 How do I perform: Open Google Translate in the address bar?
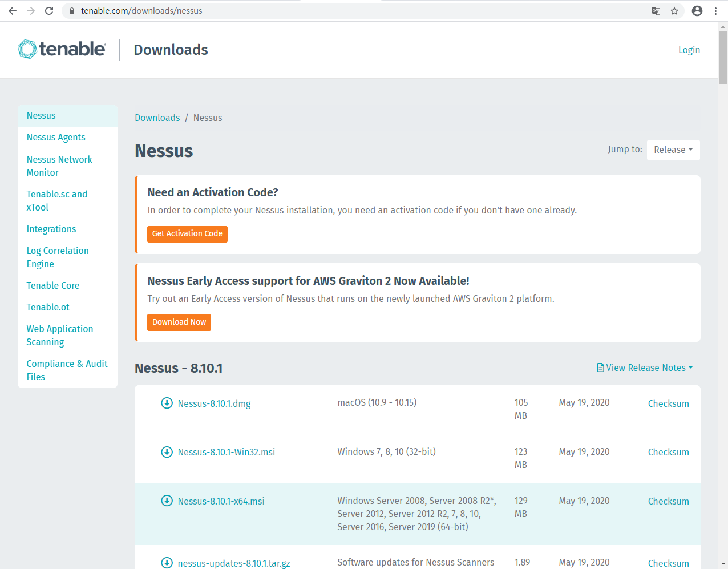coord(656,10)
